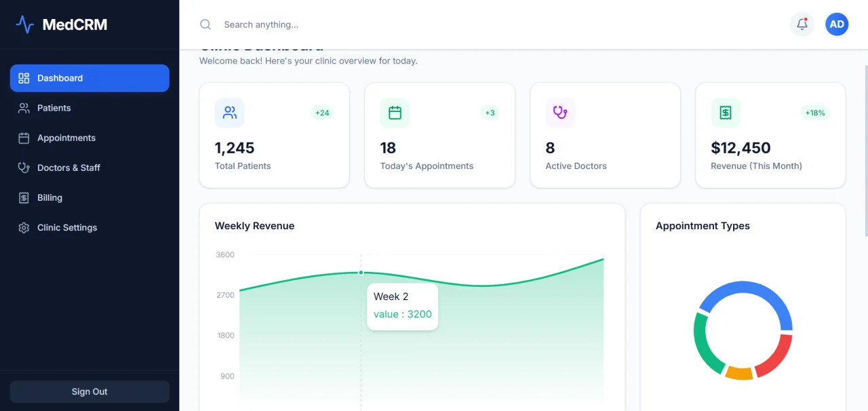Click the MedCRM pulse logo icon
The height and width of the screenshot is (411, 868).
click(25, 25)
